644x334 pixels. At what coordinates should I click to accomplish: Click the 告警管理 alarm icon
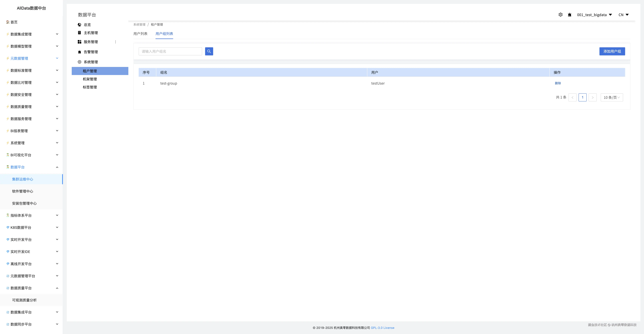click(80, 52)
